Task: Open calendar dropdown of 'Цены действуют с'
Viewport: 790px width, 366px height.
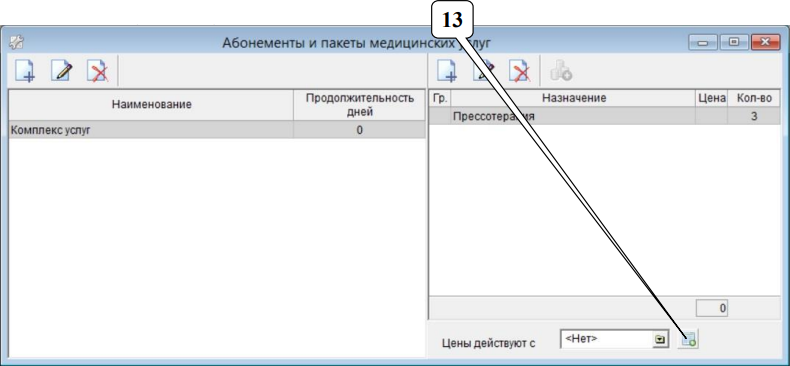Action: pyautogui.click(x=660, y=340)
